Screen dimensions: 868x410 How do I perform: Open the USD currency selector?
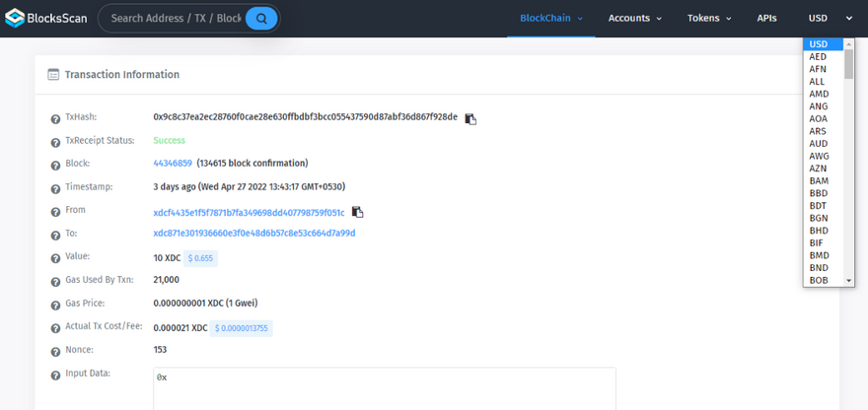point(831,19)
